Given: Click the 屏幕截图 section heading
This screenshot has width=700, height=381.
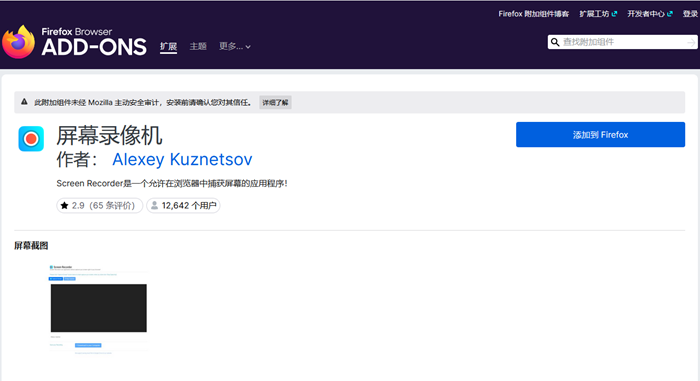Looking at the screenshot, I should (x=31, y=246).
